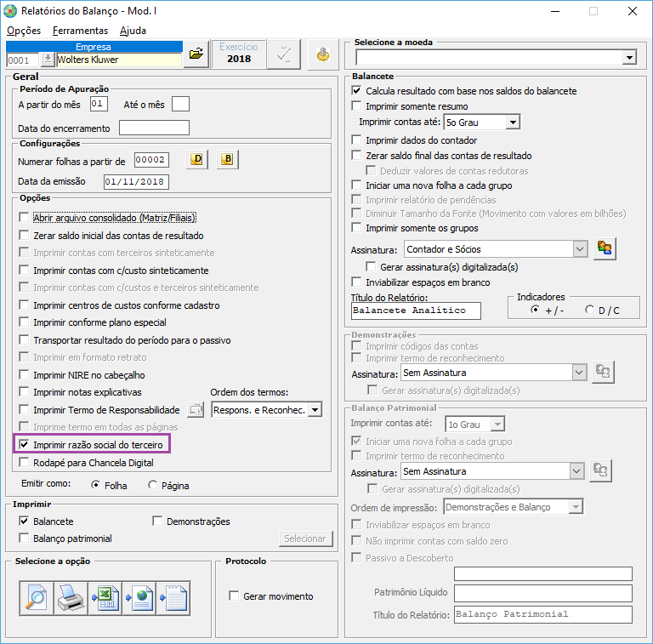Open the Opções menu

[24, 31]
